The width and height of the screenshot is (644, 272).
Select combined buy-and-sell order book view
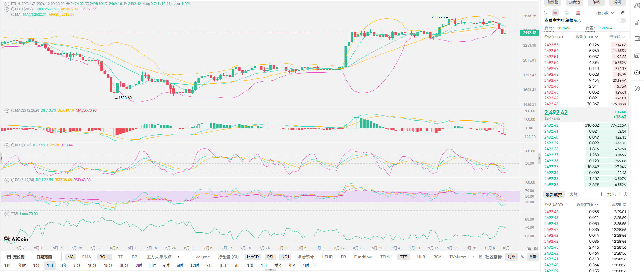click(x=555, y=13)
